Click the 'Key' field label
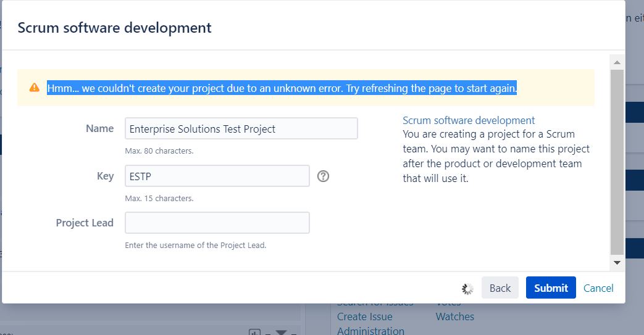 [x=105, y=176]
